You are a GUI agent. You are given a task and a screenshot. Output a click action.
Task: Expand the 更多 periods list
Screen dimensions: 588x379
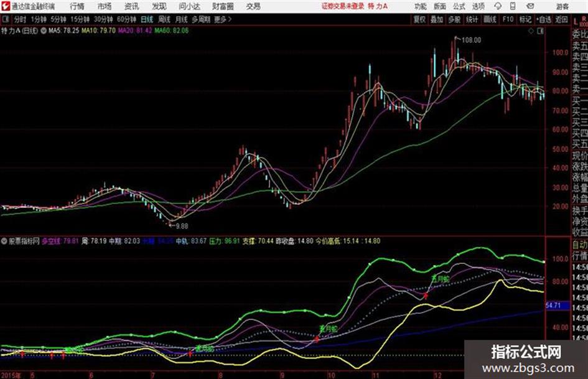223,19
